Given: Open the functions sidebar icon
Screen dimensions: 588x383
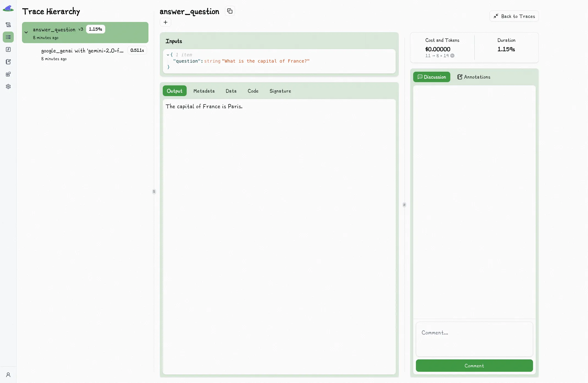Looking at the screenshot, I should click(8, 49).
